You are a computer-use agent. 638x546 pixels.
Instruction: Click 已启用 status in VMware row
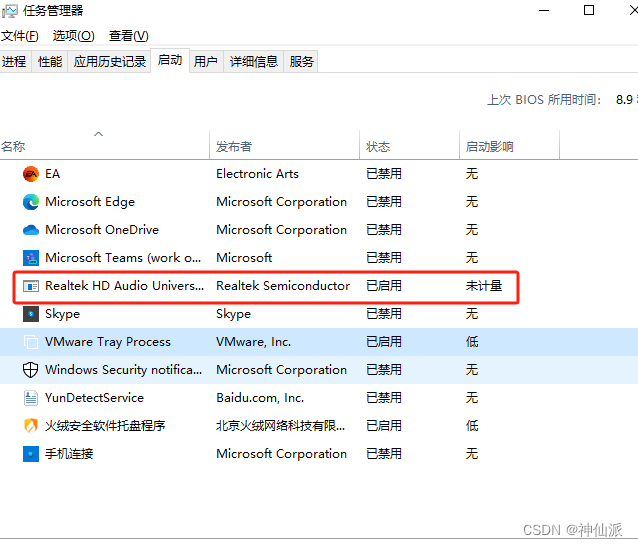tap(384, 342)
